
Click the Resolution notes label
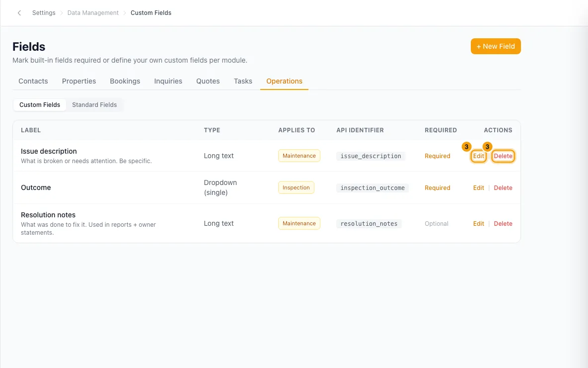[x=48, y=215]
